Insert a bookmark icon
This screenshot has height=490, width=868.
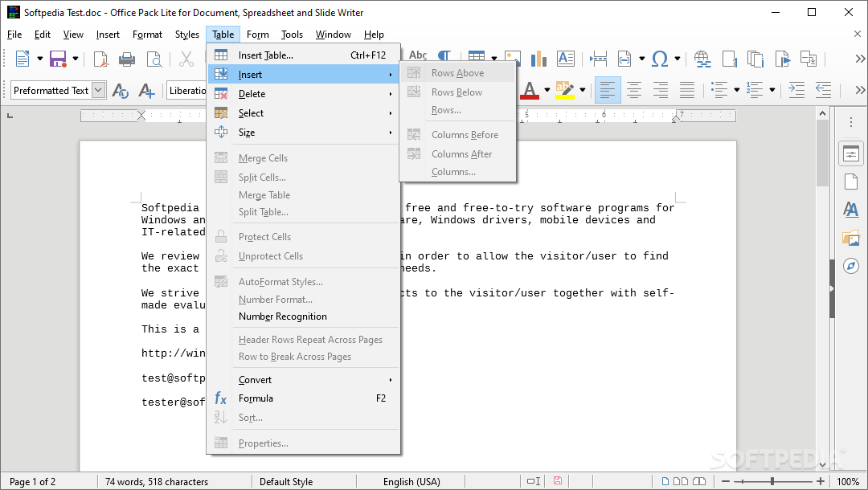click(x=782, y=59)
